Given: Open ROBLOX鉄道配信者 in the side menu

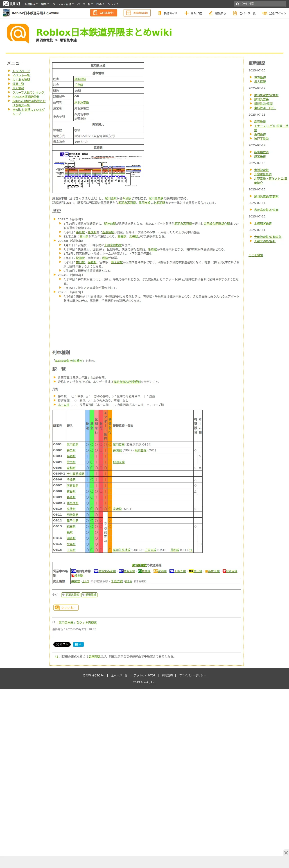Looking at the screenshot, I should point(26,97).
